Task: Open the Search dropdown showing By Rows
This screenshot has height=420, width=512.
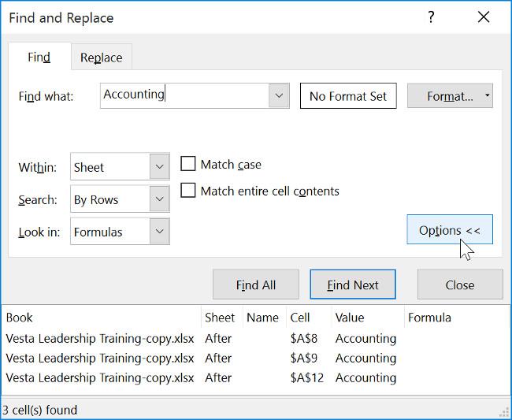Action: click(120, 199)
